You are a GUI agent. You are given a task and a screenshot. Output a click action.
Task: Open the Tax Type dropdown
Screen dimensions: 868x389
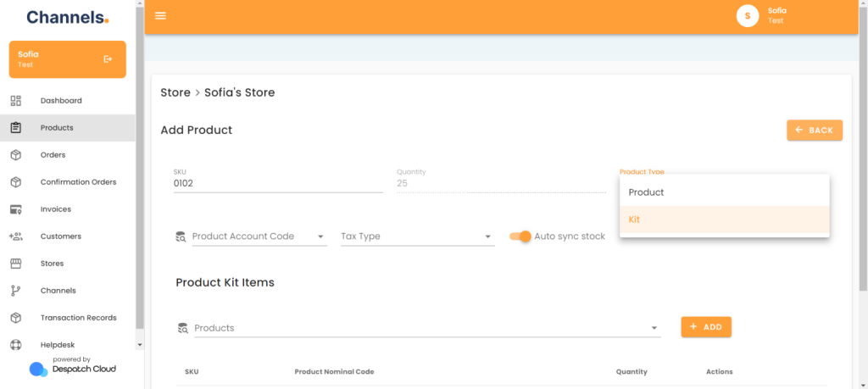418,236
